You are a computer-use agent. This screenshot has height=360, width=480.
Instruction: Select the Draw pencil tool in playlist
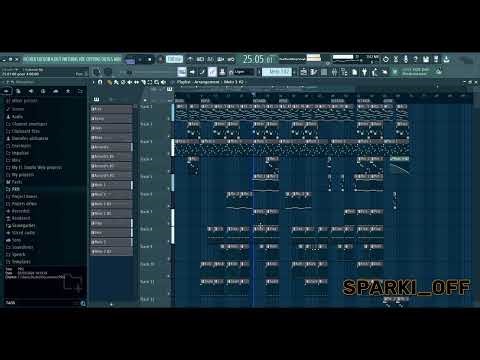[x=109, y=82]
